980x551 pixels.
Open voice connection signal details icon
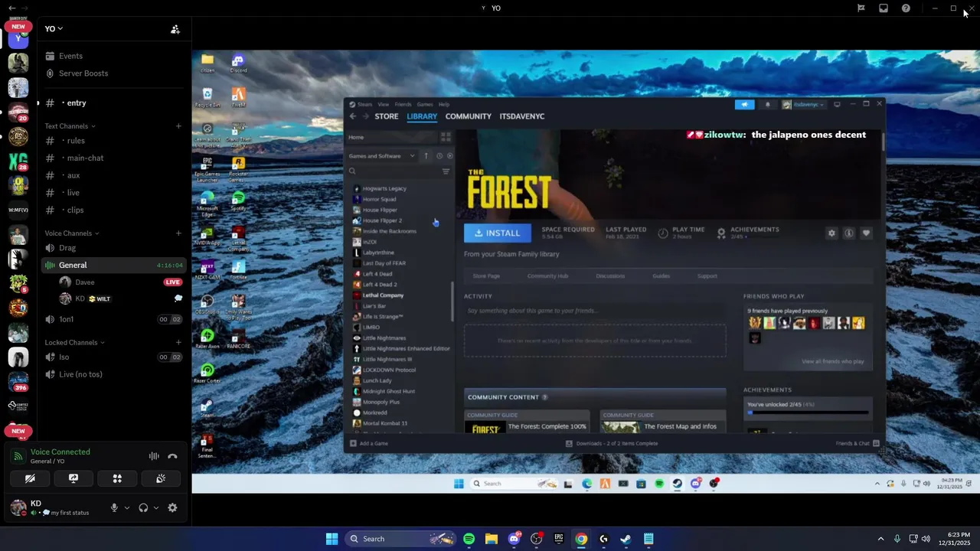point(18,456)
